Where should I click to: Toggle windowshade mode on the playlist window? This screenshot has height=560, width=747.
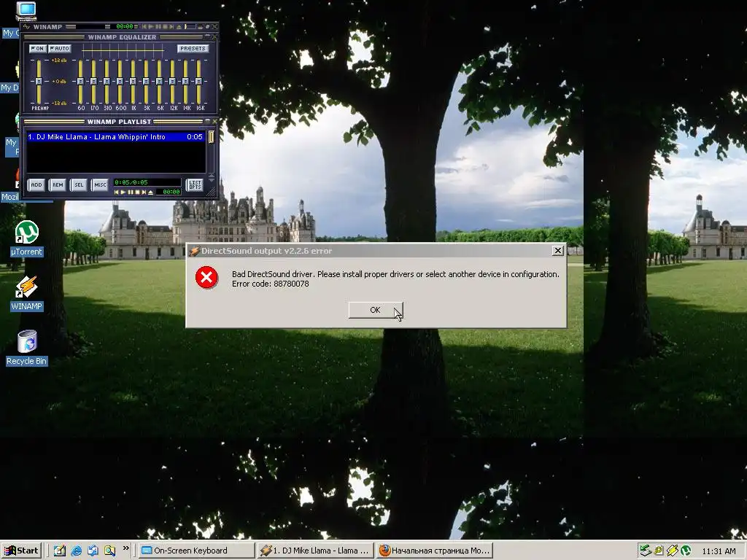(x=207, y=122)
